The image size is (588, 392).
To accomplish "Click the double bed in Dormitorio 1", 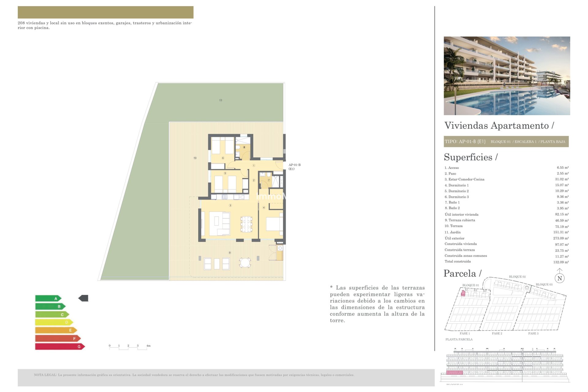I will click(274, 224).
